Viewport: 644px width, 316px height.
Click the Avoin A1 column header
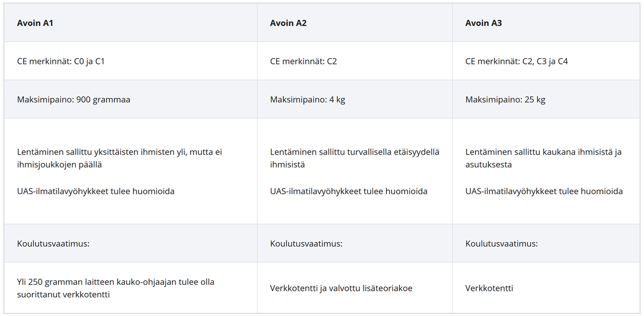(x=35, y=23)
